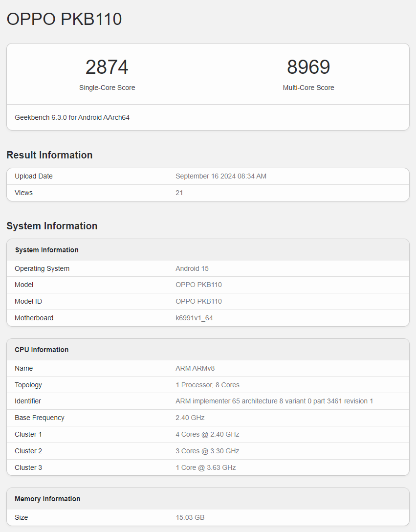Click the CPU Information table header
Screen dimensions: 416x532
click(42, 350)
